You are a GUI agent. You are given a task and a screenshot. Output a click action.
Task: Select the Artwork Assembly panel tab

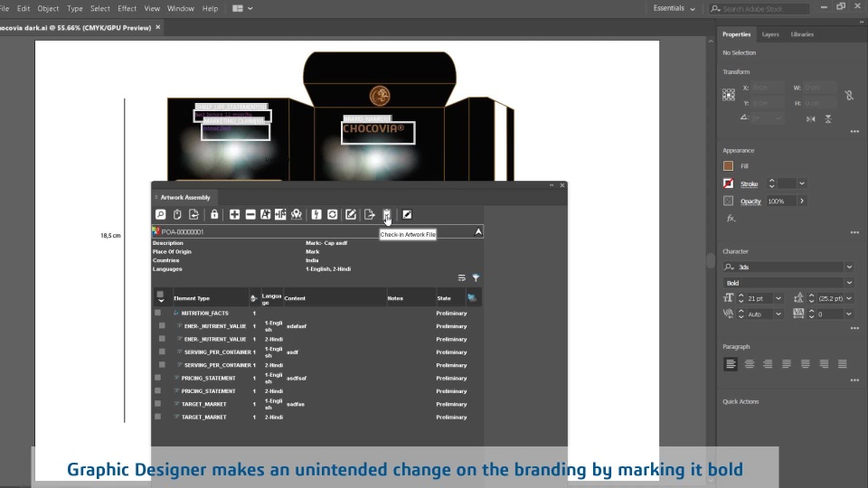[x=184, y=198]
